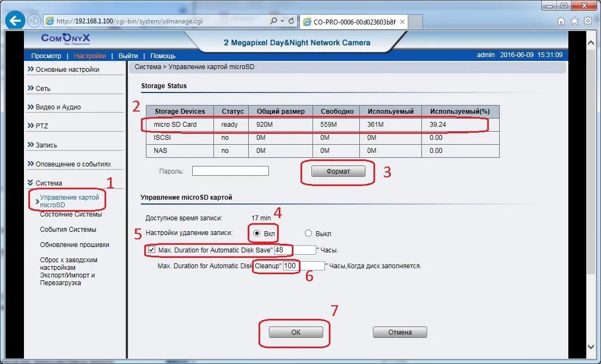Click the 17 min available record time
The width and height of the screenshot is (601, 364).
(261, 218)
